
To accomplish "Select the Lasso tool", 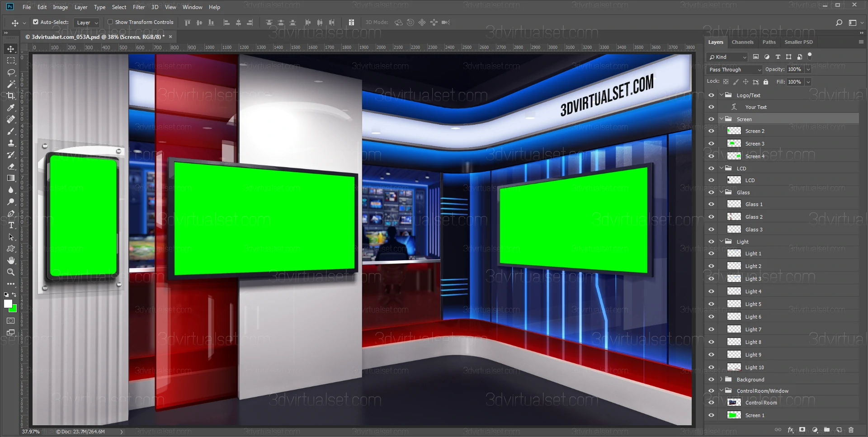I will (11, 72).
